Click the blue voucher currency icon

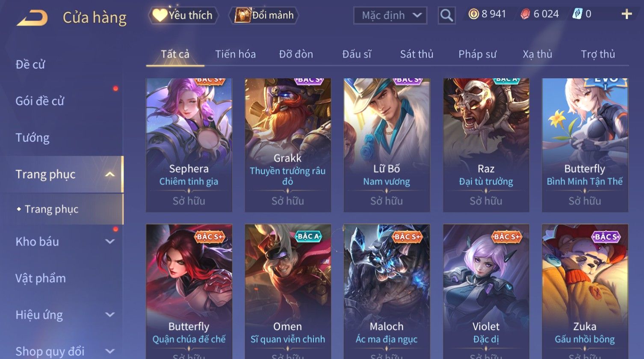(x=577, y=14)
